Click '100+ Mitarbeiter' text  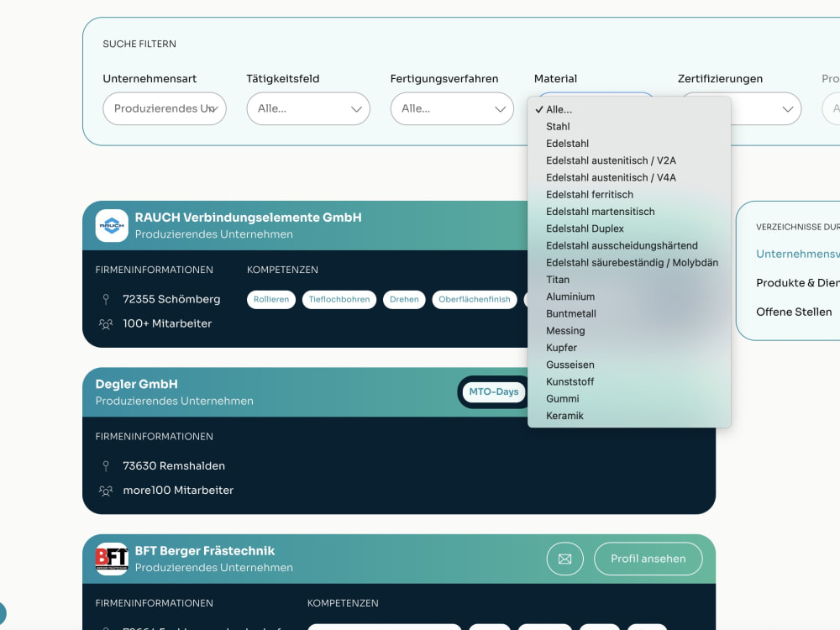tap(167, 323)
